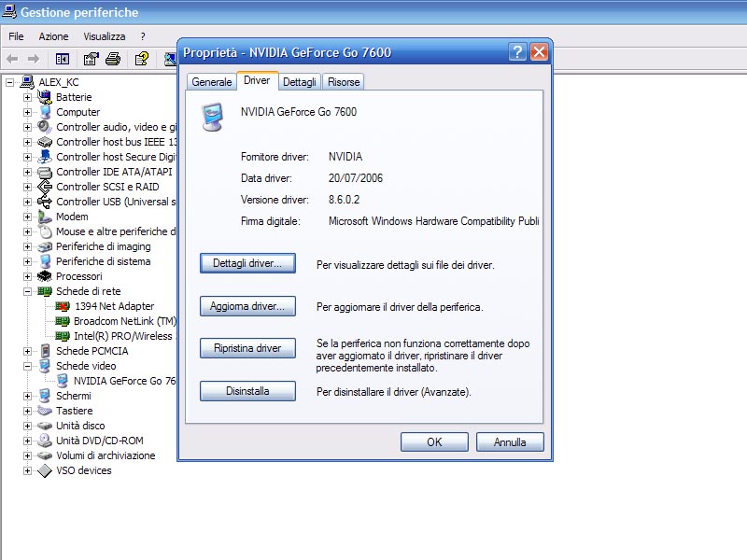The image size is (747, 560).
Task: Click the USB controller icon
Action: (x=45, y=202)
